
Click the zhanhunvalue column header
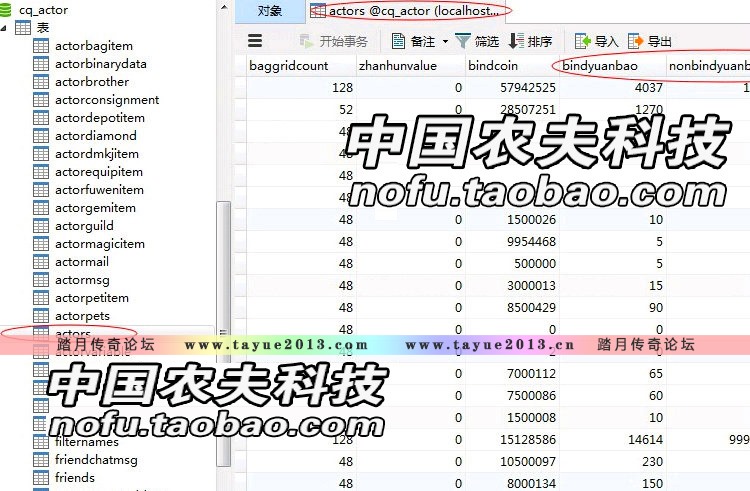click(411, 65)
